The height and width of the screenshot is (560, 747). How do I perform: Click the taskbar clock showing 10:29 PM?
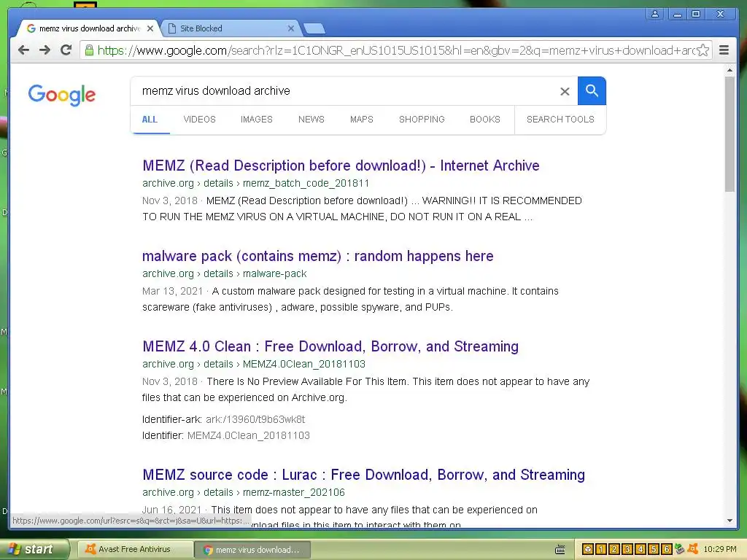click(x=720, y=550)
